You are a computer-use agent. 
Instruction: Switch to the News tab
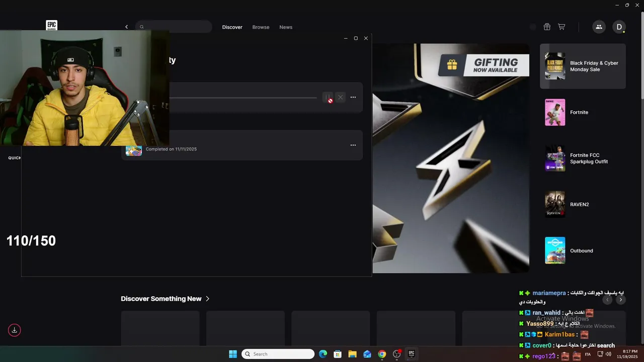pos(286,27)
